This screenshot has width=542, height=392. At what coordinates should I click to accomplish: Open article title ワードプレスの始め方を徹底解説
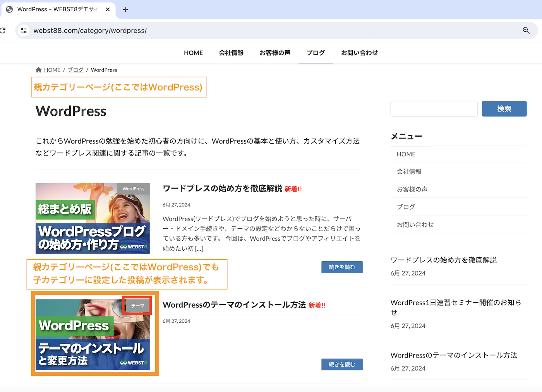click(x=222, y=188)
